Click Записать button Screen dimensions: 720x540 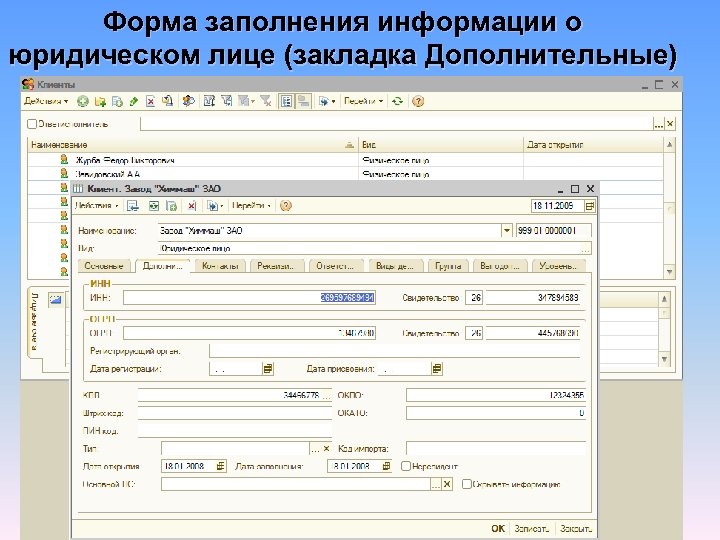[x=532, y=529]
